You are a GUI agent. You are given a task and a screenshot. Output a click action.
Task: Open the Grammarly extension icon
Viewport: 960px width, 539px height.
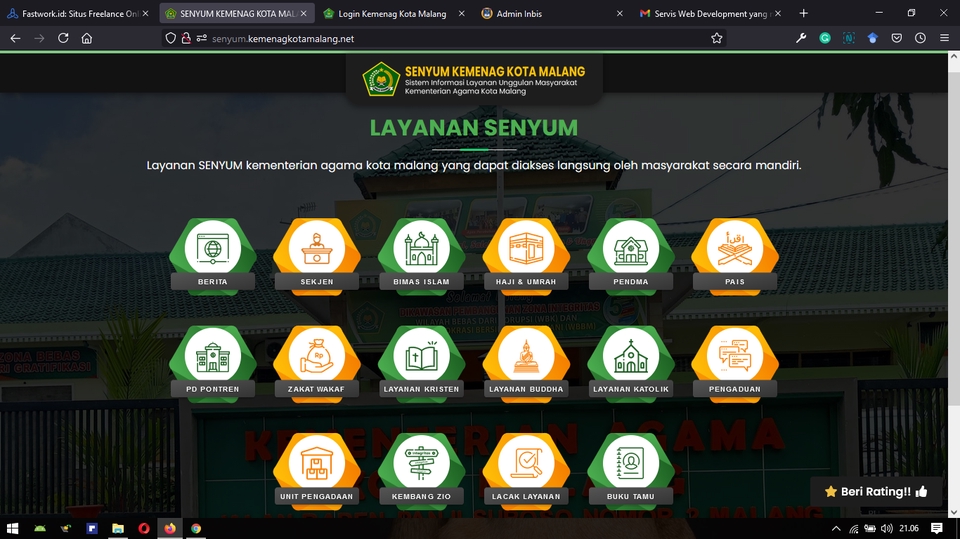coord(825,38)
